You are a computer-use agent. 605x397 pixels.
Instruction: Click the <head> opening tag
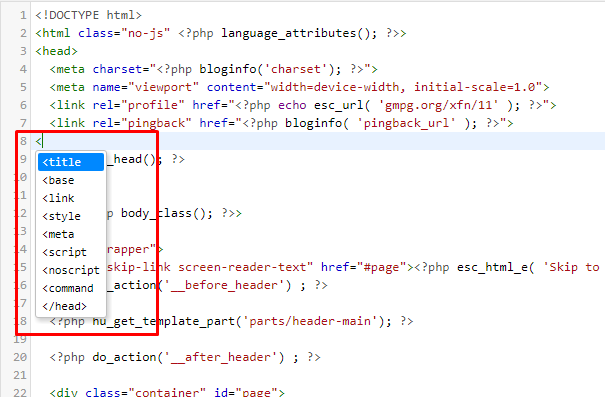click(x=56, y=51)
